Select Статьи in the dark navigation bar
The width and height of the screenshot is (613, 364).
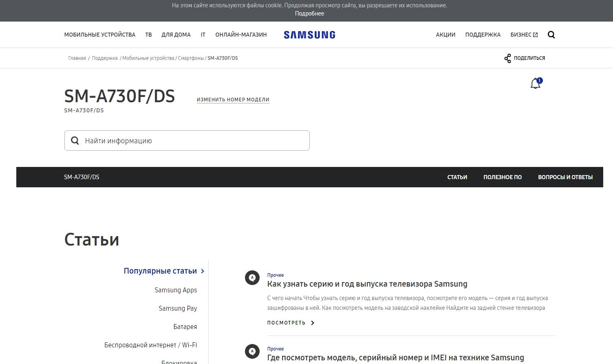(457, 177)
